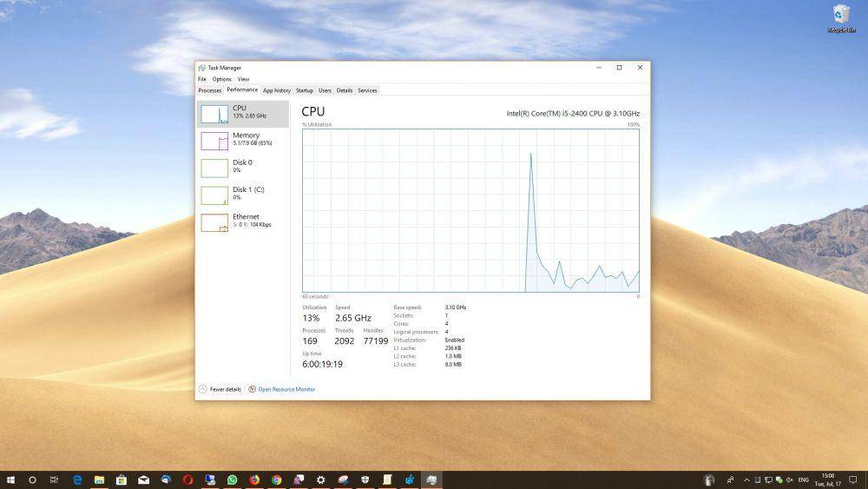
Task: Switch to the Details tab
Action: [x=345, y=90]
